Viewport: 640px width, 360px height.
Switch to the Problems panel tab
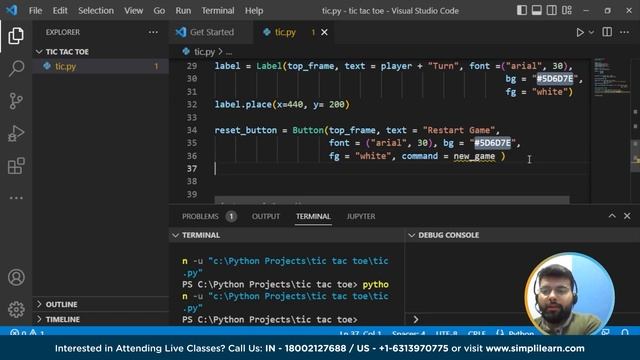coord(200,216)
